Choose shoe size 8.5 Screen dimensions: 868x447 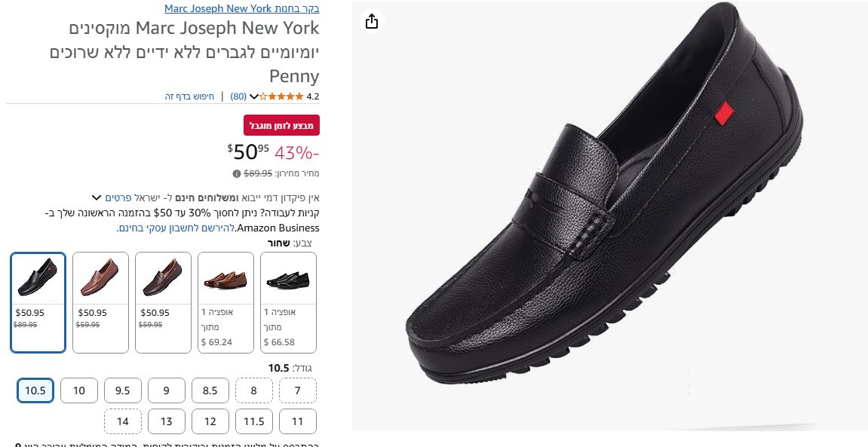coord(210,390)
